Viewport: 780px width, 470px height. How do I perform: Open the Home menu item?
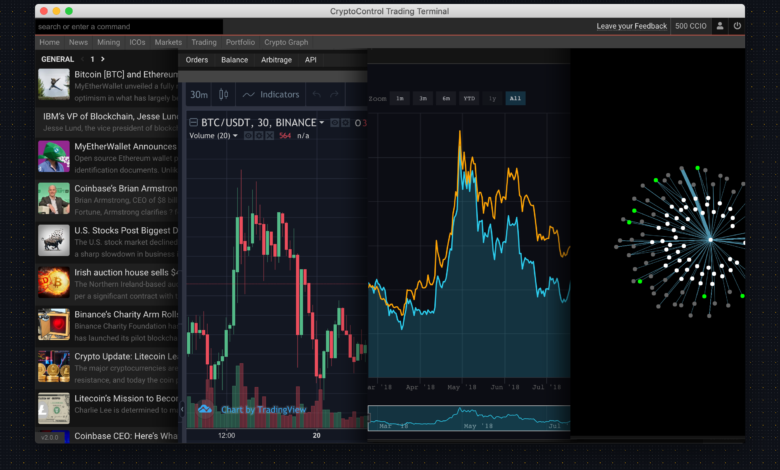click(49, 42)
